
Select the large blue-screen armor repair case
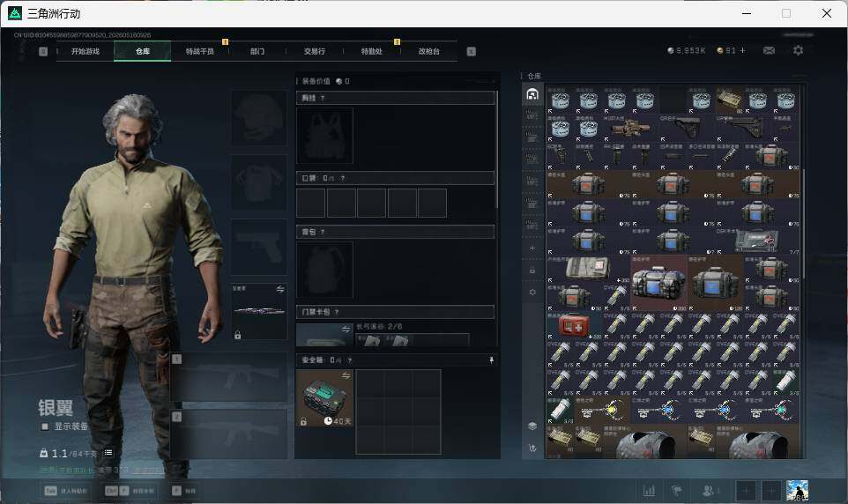[x=658, y=284]
